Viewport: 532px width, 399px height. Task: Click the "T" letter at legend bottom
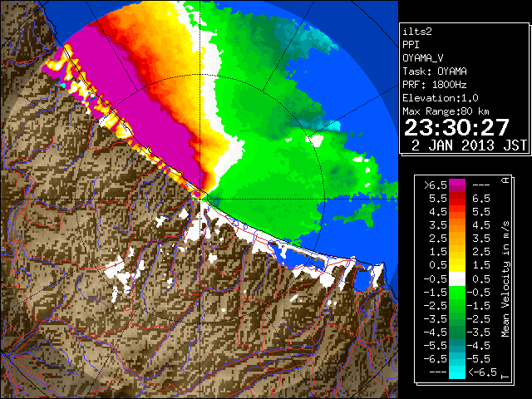[505, 377]
